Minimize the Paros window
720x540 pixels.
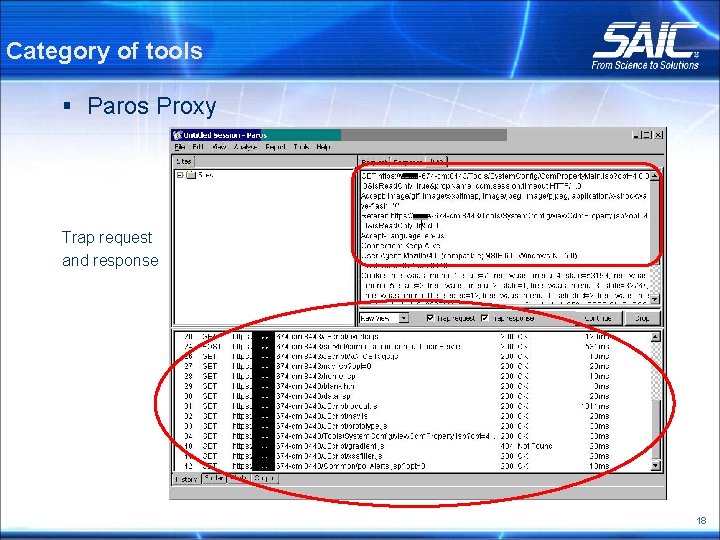(636, 135)
